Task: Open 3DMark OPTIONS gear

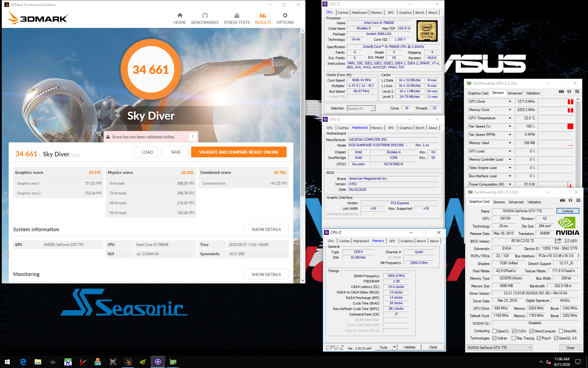Action: pyautogui.click(x=285, y=19)
